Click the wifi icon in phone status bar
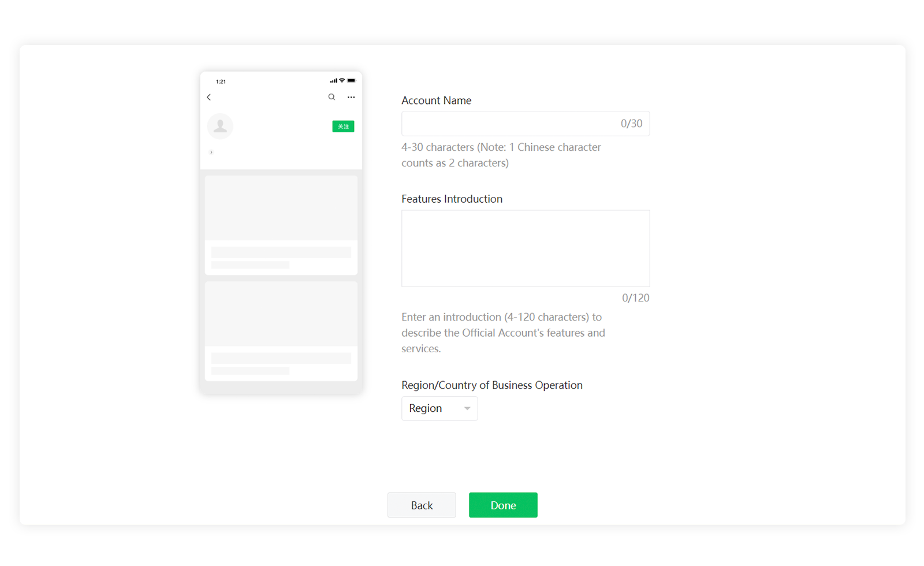Image resolution: width=924 pixels, height=566 pixels. (342, 81)
